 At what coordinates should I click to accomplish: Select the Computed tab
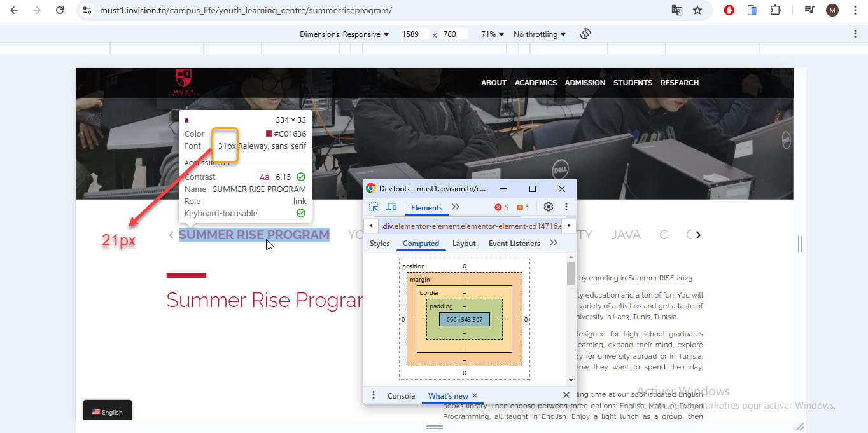click(421, 244)
